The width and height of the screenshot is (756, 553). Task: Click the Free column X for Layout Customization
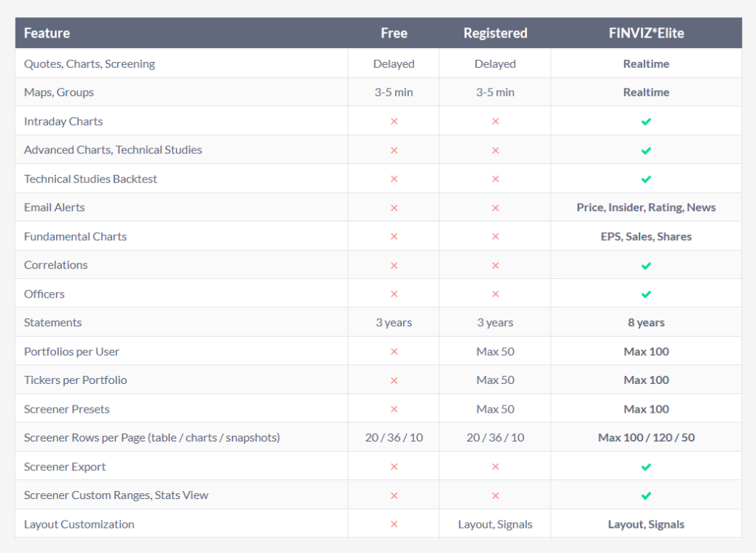point(394,524)
